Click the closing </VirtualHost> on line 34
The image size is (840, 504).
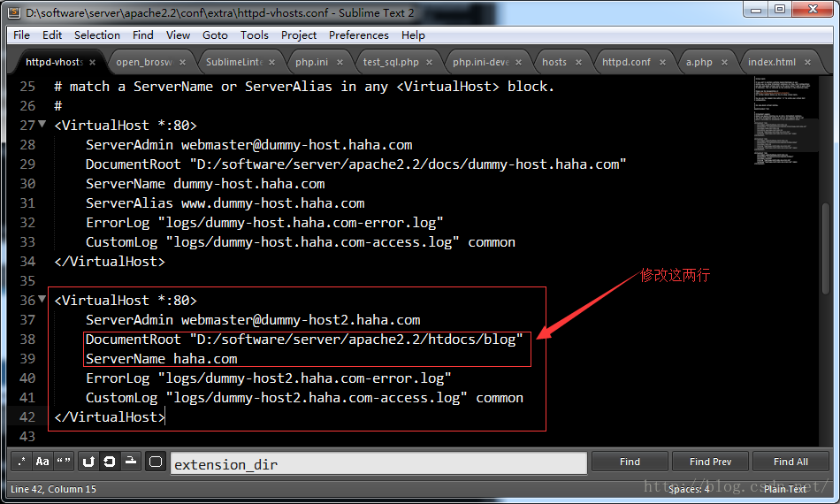110,262
